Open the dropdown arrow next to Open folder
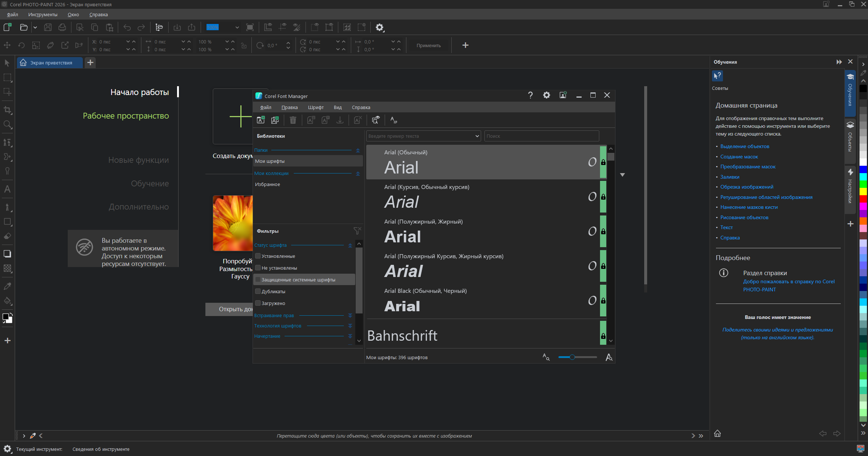 pyautogui.click(x=35, y=27)
